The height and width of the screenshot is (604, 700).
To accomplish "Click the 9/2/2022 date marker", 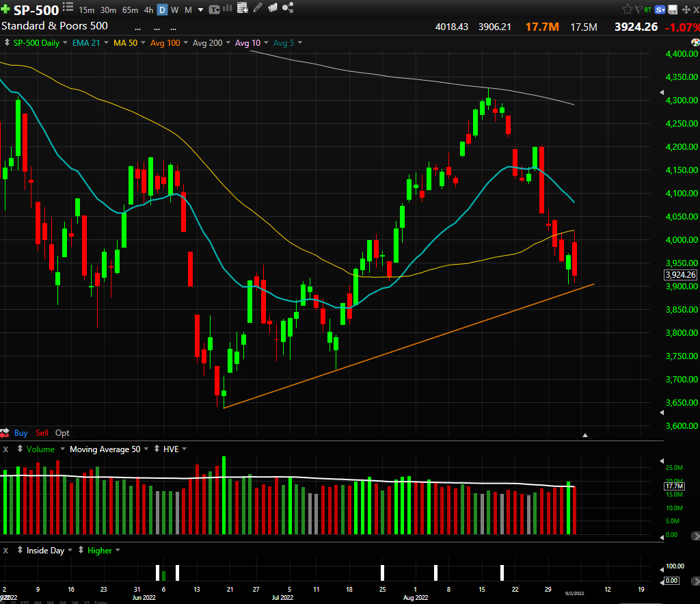I will pyautogui.click(x=574, y=593).
